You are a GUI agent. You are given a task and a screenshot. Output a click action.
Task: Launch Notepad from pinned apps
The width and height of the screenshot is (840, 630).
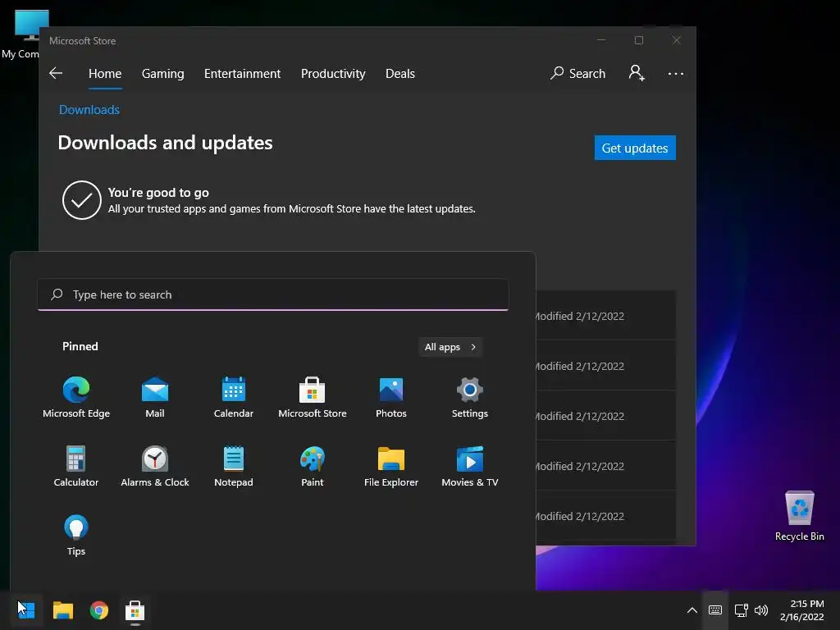pos(234,466)
